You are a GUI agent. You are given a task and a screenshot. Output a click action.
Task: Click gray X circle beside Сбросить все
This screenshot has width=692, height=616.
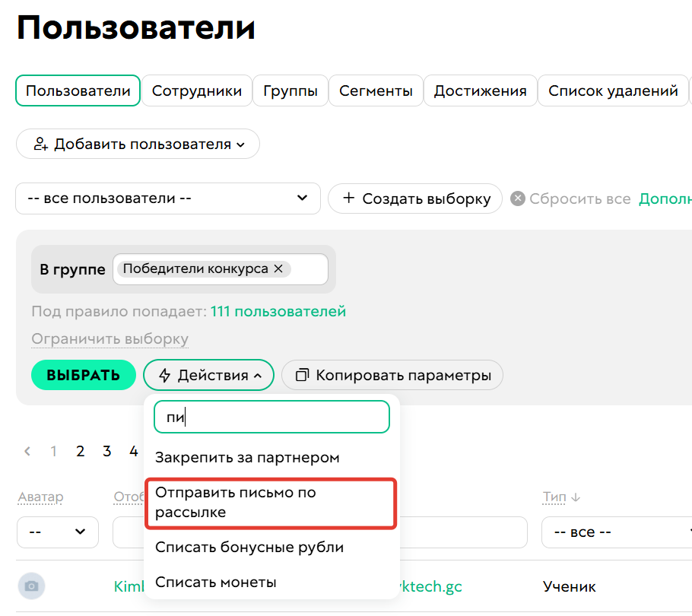click(x=517, y=198)
